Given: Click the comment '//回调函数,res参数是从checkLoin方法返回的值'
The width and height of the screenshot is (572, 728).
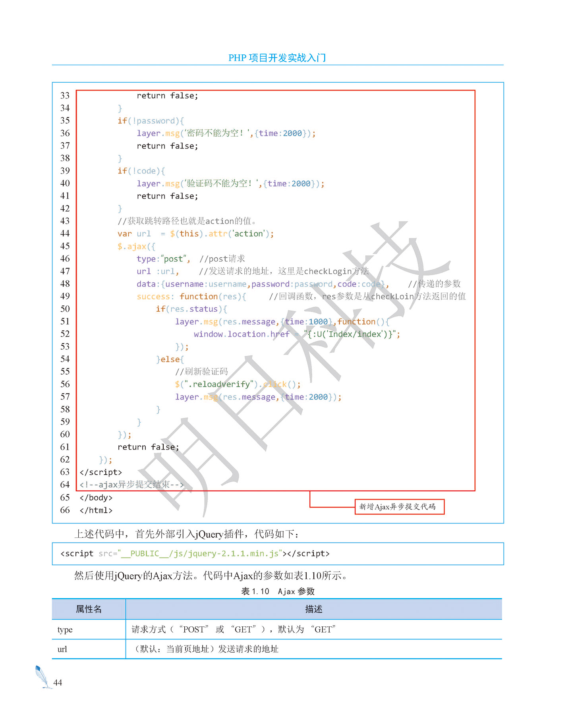Looking at the screenshot, I should pyautogui.click(x=367, y=297).
